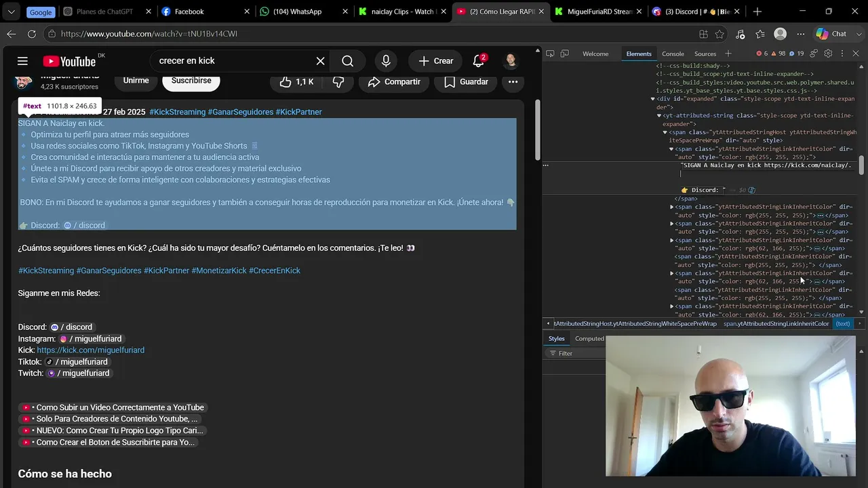
Task: Dislike the video
Action: point(338,82)
